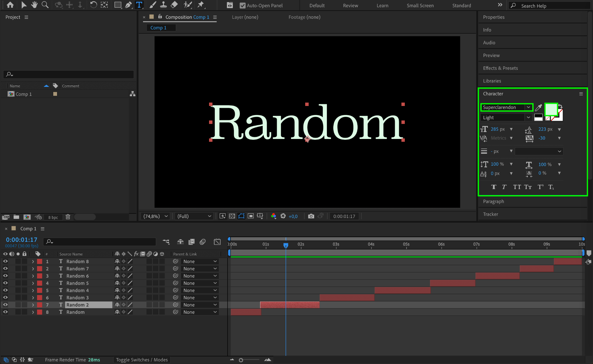Select the Rectangle shape tool
Viewport: 593px width, 364px height.
118,5
